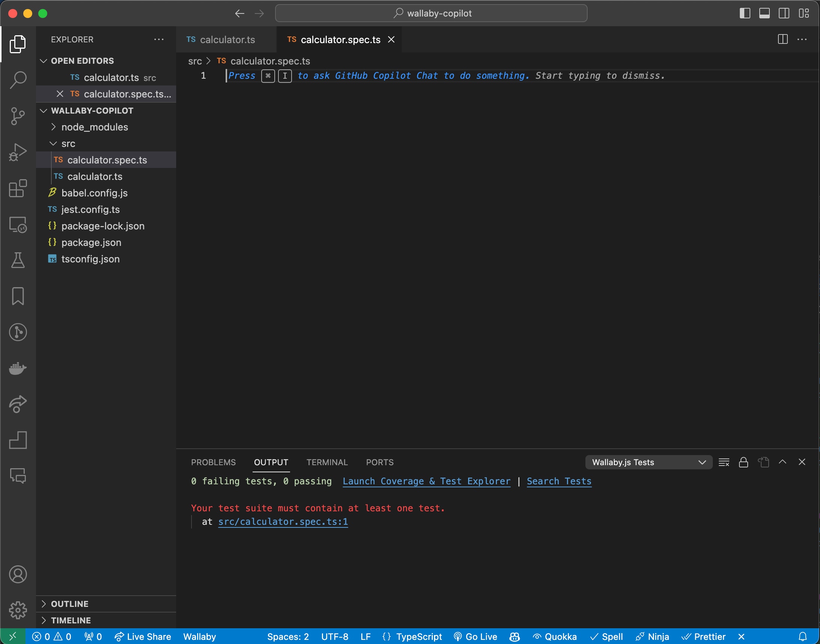820x644 pixels.
Task: Open the Testing flask view
Action: pyautogui.click(x=18, y=260)
